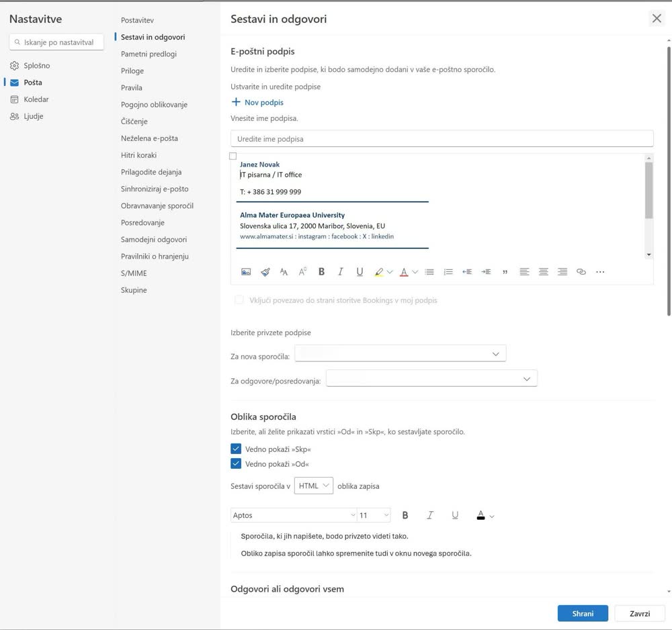This screenshot has width=672, height=630.
Task: Insert picture inline icon in signature toolbar
Action: [x=246, y=272]
